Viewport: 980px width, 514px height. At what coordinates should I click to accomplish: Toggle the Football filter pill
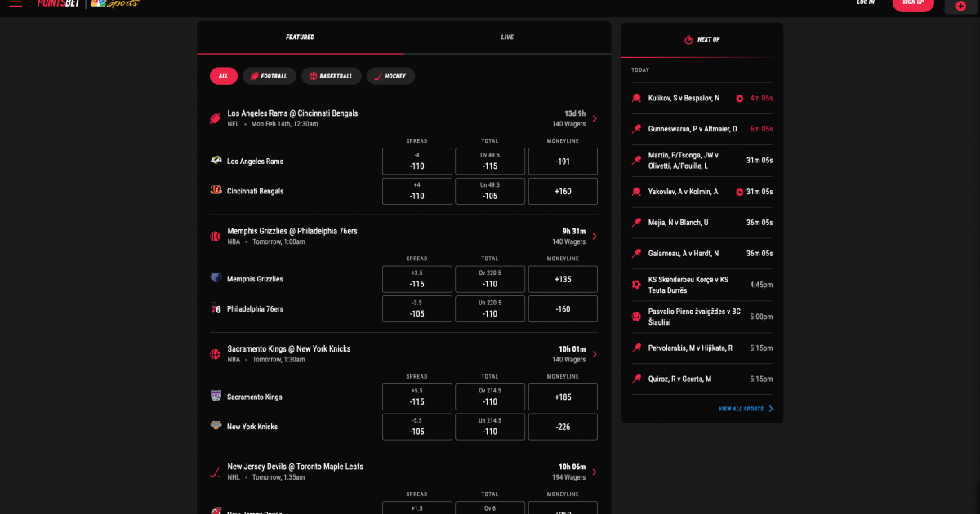pyautogui.click(x=269, y=75)
